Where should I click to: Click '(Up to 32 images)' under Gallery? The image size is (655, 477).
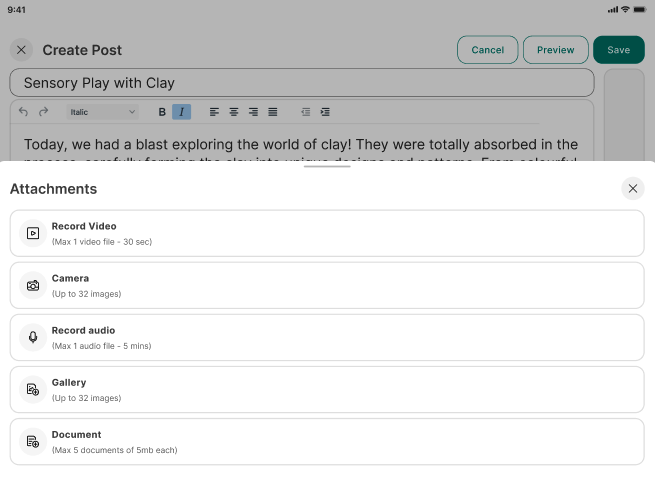click(x=86, y=398)
